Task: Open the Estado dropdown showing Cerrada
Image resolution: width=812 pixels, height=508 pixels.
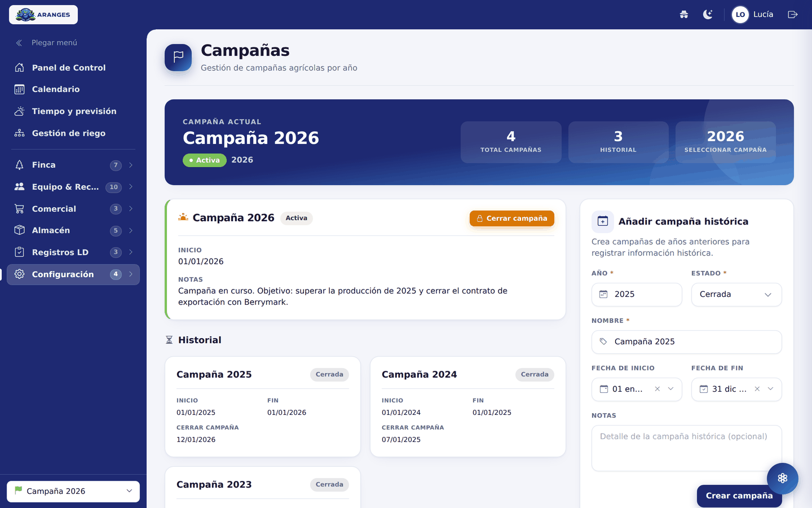Action: pos(736,295)
